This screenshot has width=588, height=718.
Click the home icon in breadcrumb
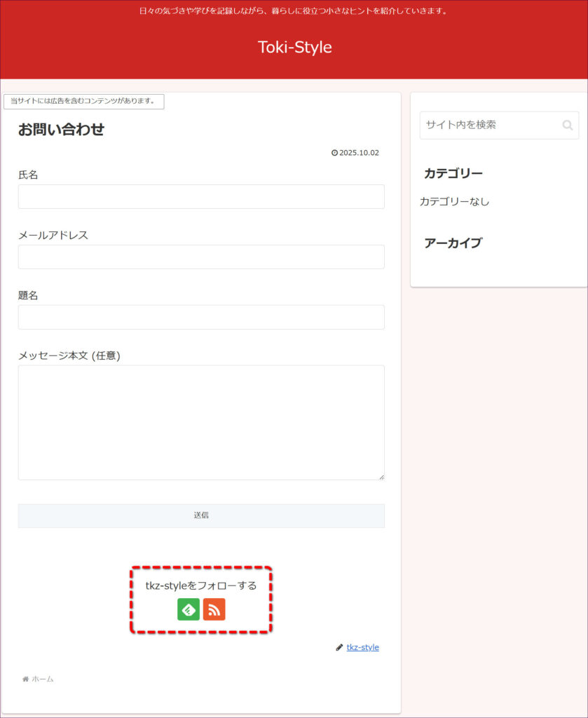pyautogui.click(x=26, y=679)
